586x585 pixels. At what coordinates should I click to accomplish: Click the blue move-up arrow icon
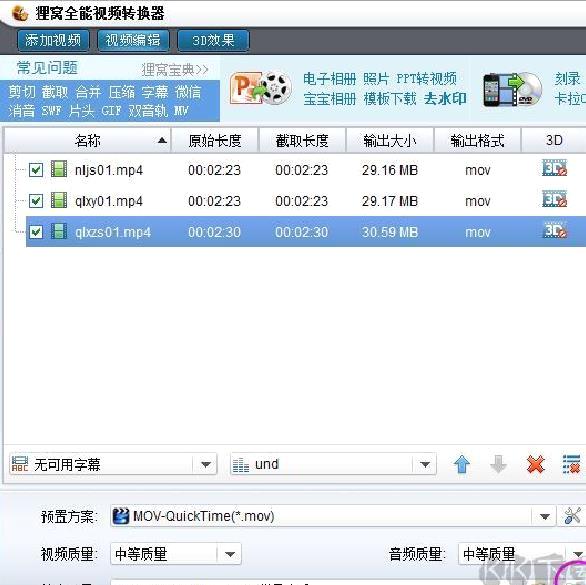(x=462, y=465)
